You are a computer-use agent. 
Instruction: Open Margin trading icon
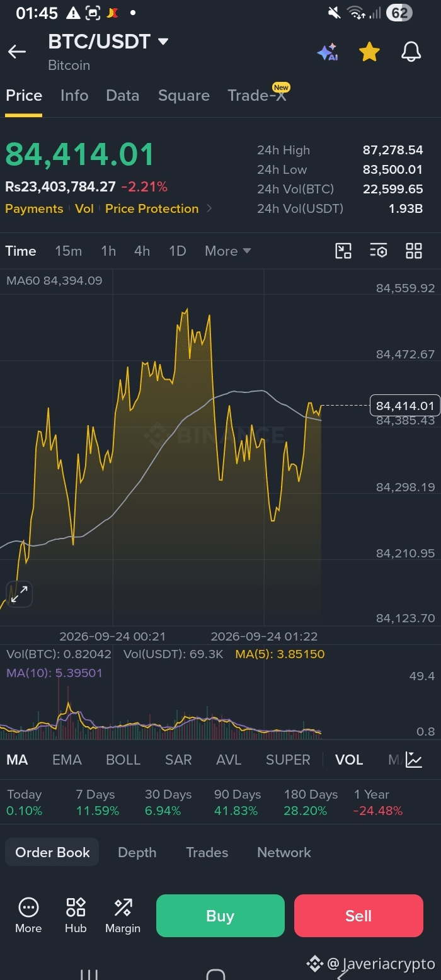[x=123, y=915]
